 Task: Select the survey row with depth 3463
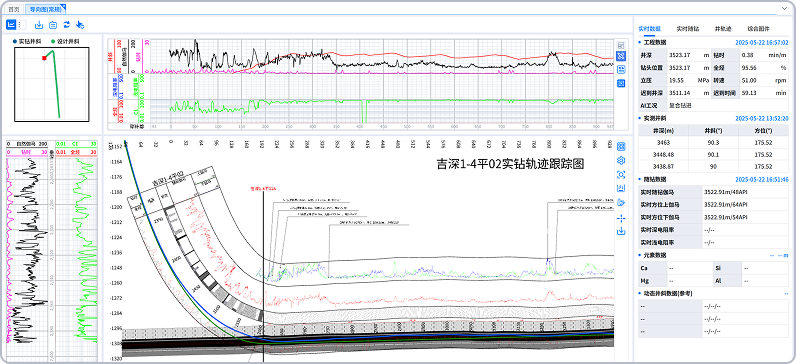coord(713,144)
